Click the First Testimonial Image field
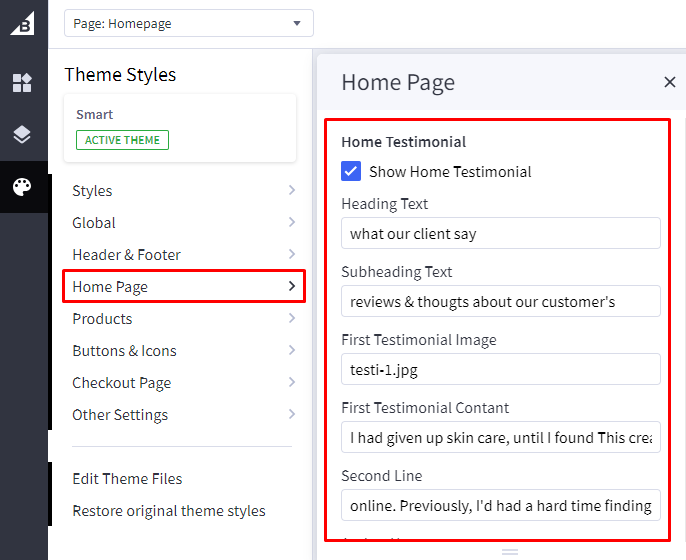Screen dimensions: 686x560 pos(500,370)
